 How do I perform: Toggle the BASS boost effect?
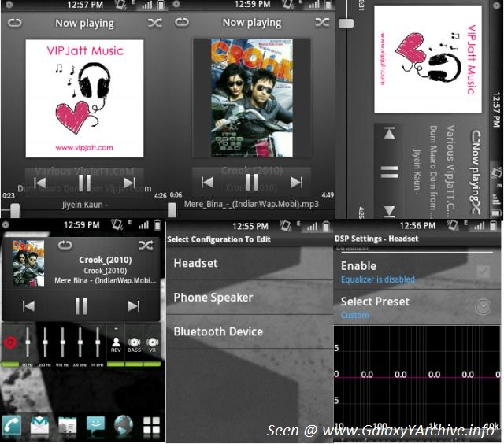pyautogui.click(x=134, y=344)
